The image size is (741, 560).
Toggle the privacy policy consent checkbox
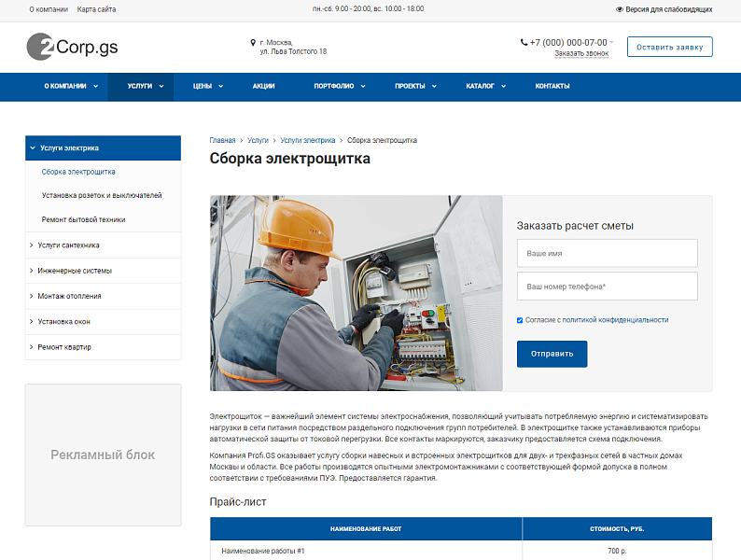coord(520,320)
